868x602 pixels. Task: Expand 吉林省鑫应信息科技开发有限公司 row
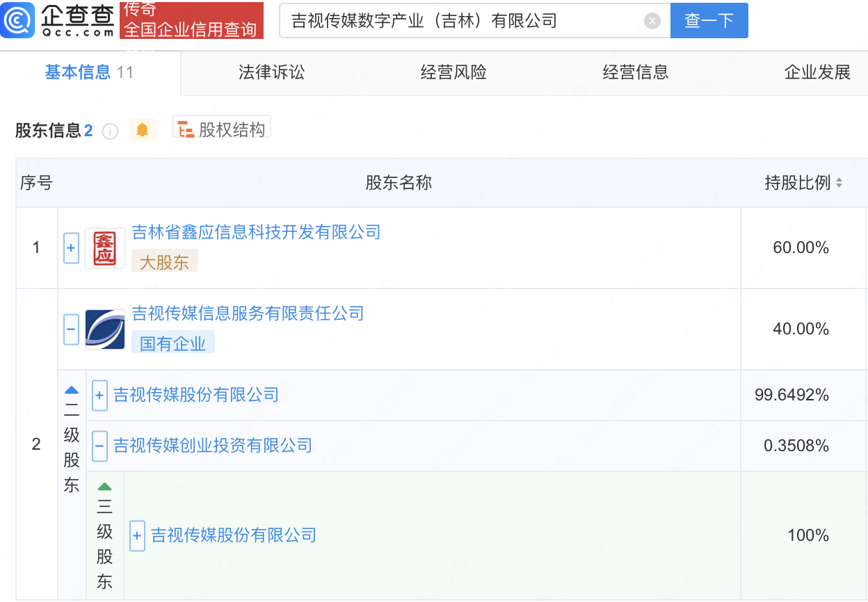click(x=71, y=247)
